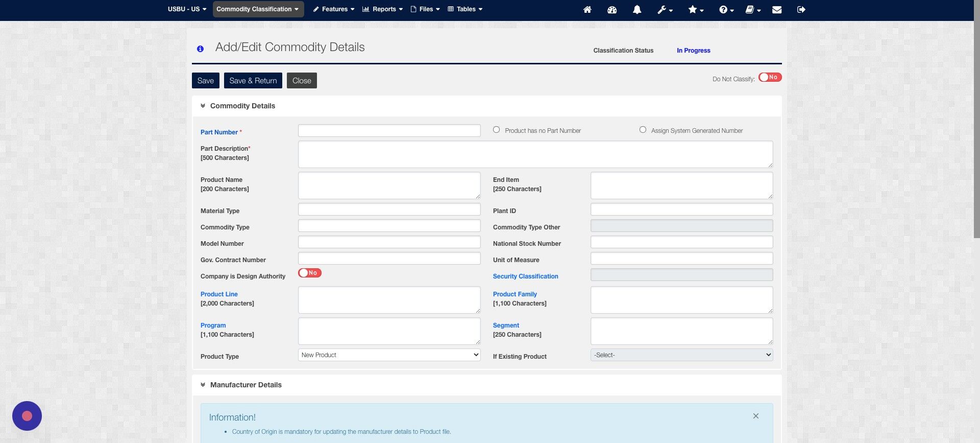The height and width of the screenshot is (443, 980).
Task: Click the Save & Return button
Action: (x=253, y=80)
